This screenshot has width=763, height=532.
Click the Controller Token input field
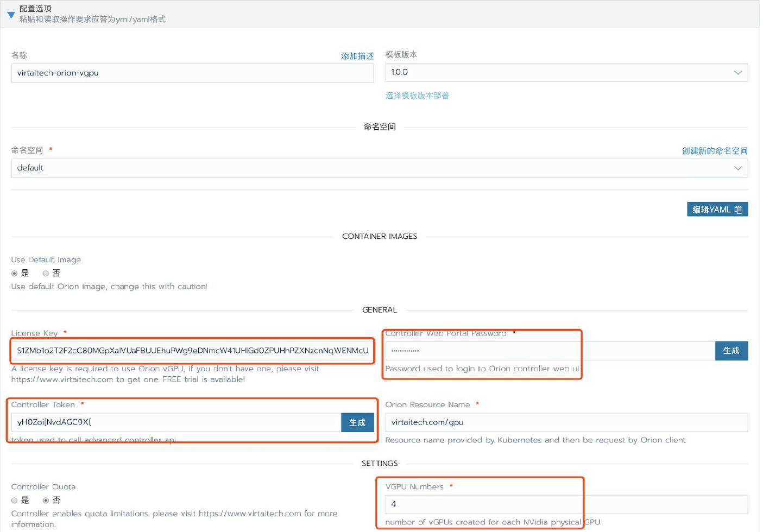pos(176,422)
